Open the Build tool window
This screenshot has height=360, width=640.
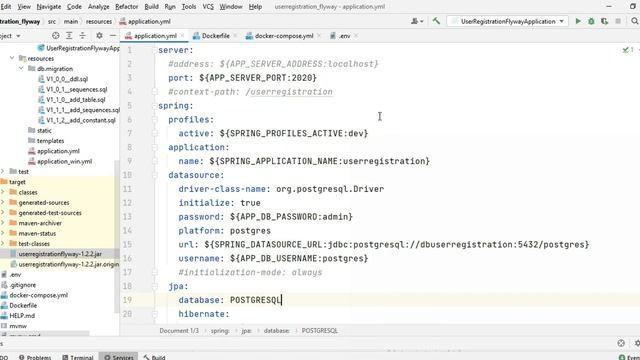click(154, 357)
